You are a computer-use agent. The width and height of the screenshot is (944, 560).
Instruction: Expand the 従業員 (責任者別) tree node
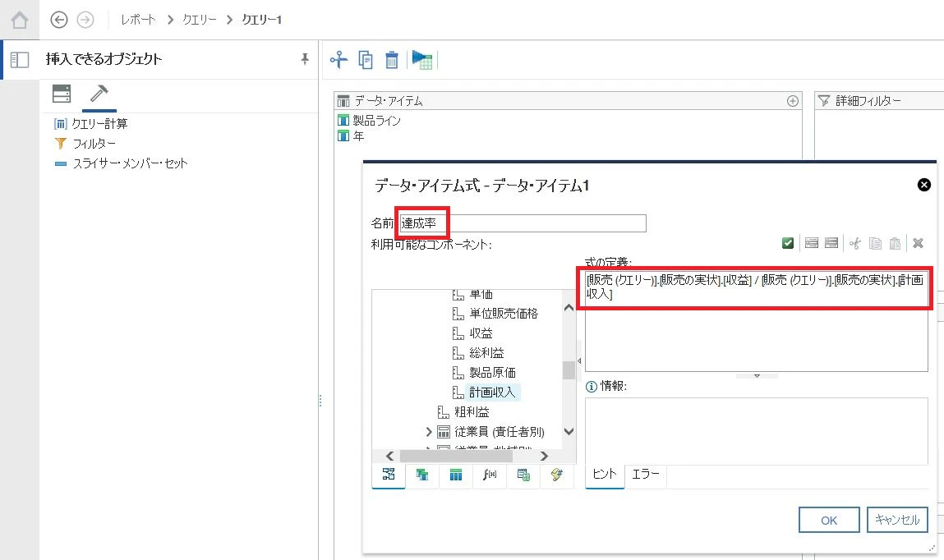coord(429,432)
